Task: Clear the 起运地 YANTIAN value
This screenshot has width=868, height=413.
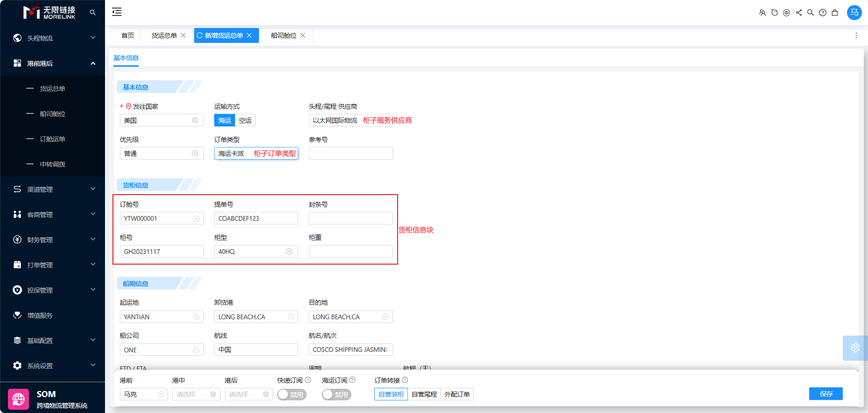Action: pos(196,317)
